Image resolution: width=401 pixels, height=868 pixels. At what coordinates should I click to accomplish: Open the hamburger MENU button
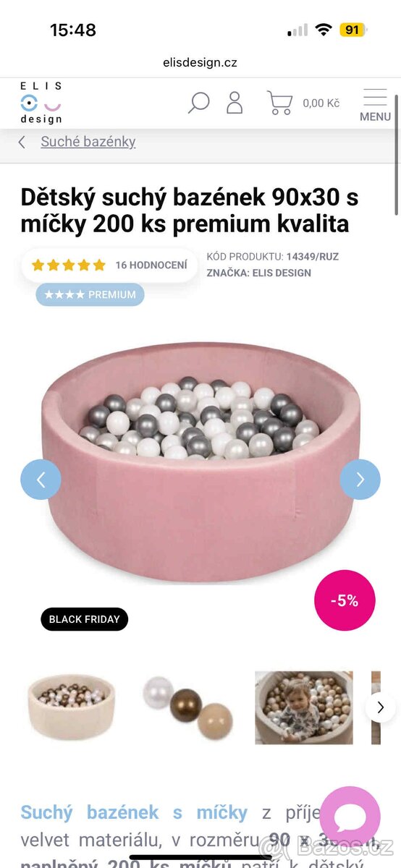[375, 105]
